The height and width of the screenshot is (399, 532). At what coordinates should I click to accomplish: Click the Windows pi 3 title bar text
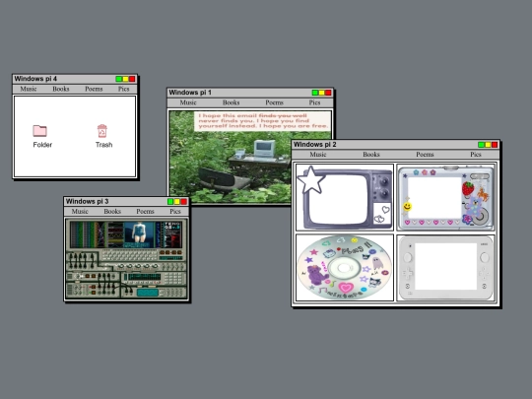(x=87, y=201)
